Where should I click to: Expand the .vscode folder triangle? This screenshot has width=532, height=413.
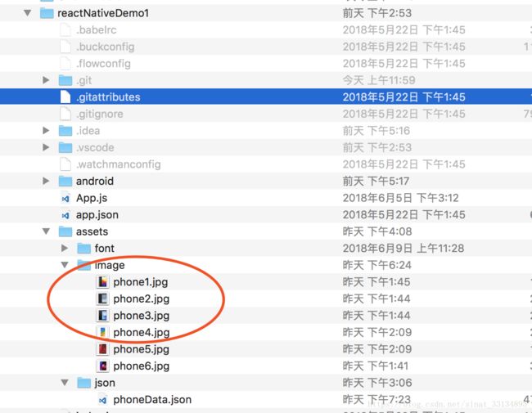[46, 147]
